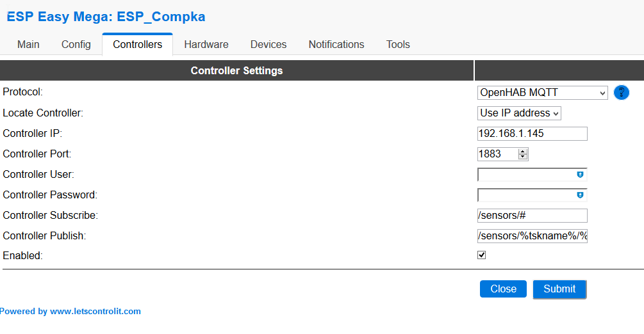Viewport: 644px width, 334px height.
Task: Toggle the Enabled checkbox
Action: [482, 255]
